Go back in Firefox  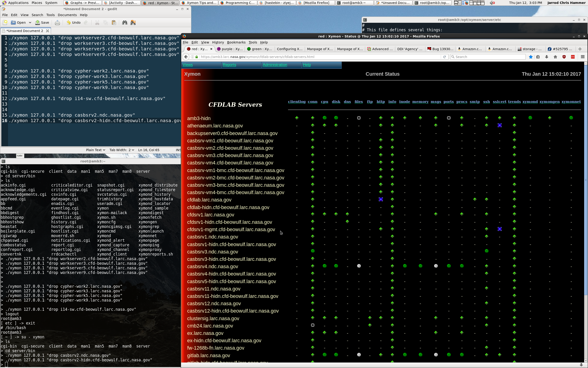[x=186, y=57]
